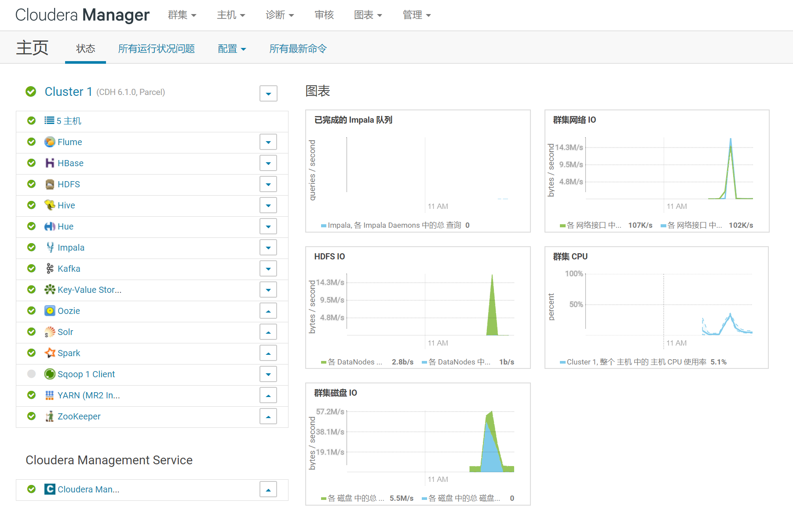793x532 pixels.
Task: Open the 主机 top menu
Action: [x=231, y=15]
